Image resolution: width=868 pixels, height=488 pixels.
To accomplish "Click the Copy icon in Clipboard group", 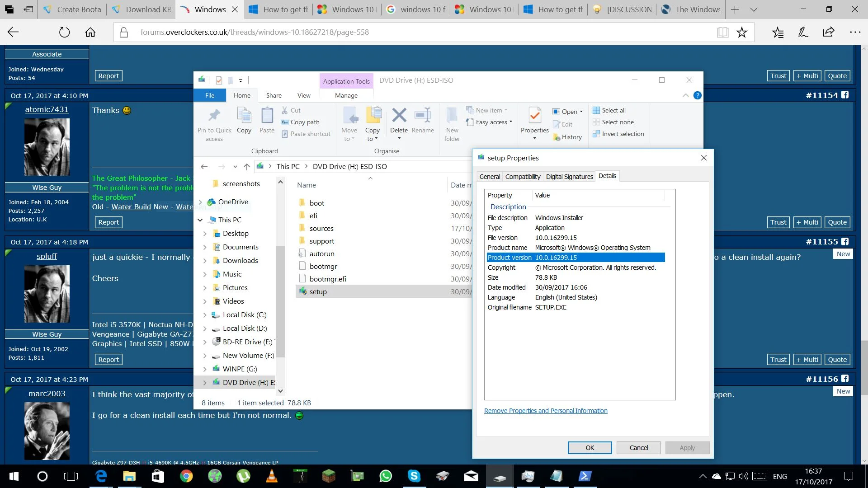I will (244, 115).
